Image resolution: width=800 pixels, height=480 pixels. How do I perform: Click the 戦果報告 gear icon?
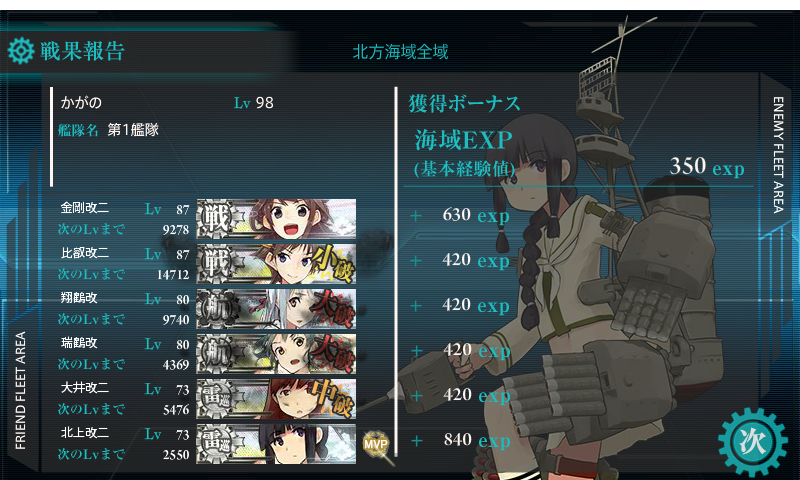tap(21, 51)
